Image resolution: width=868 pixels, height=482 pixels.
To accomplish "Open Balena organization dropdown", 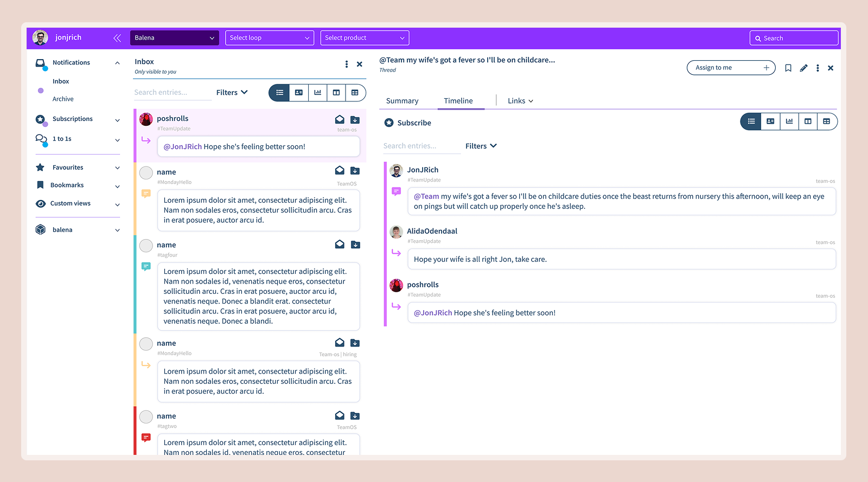I will 174,38.
